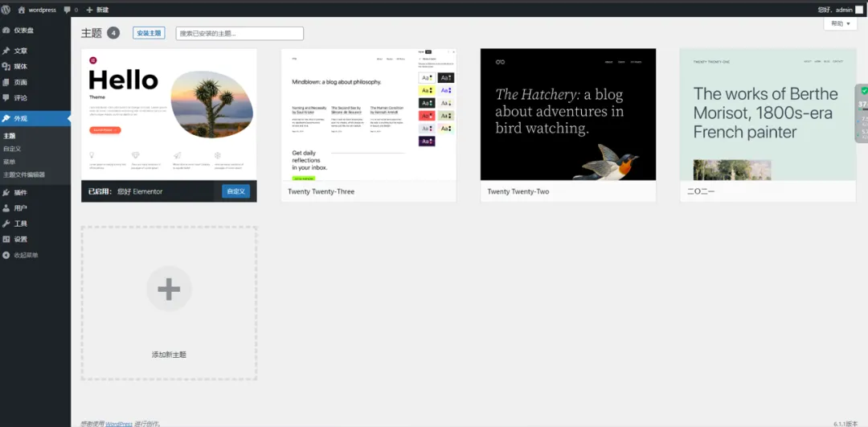Open the wordpress site home link
The height and width of the screenshot is (427, 868).
tap(37, 10)
